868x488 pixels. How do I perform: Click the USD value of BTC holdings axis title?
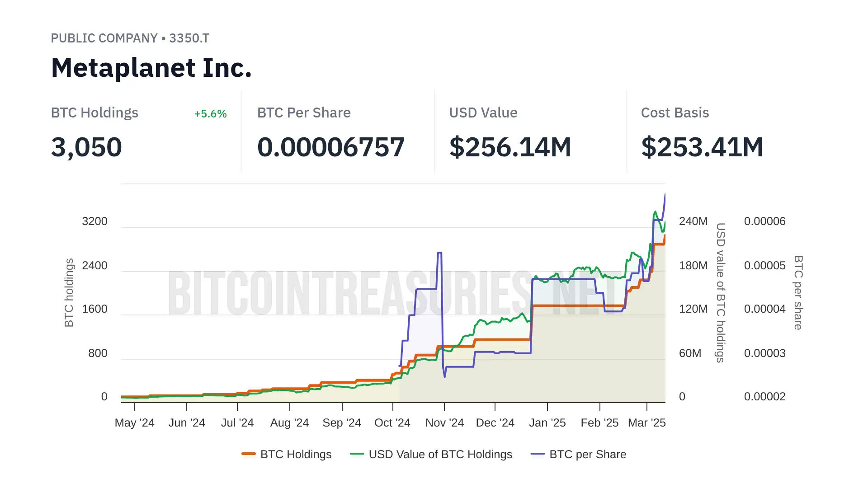pyautogui.click(x=721, y=292)
